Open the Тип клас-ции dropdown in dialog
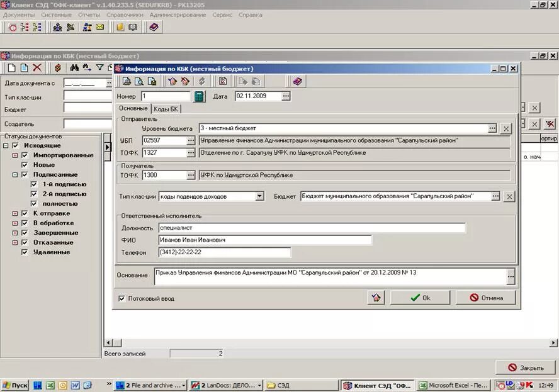Screen dimensions: 559x392 point(260,196)
